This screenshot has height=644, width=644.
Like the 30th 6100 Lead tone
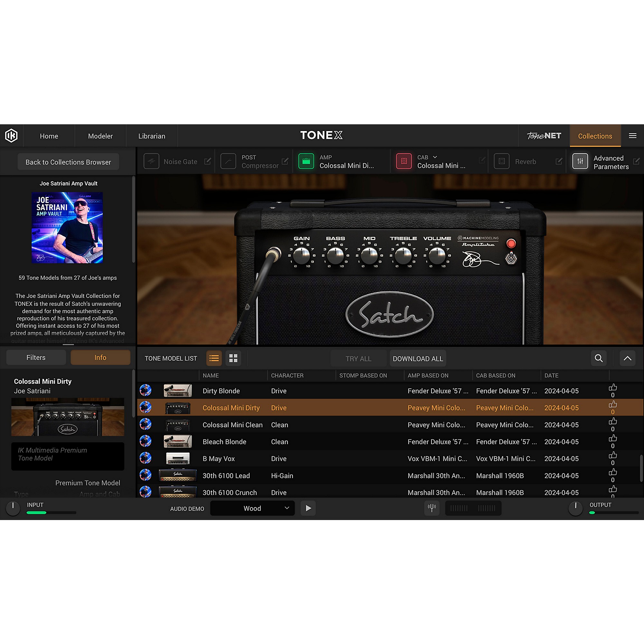pos(613,472)
